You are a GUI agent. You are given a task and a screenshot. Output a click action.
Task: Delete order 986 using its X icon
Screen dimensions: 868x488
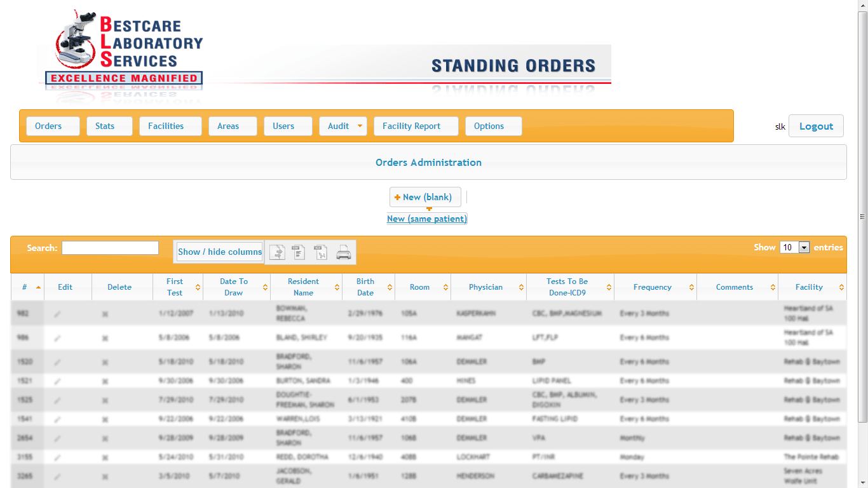pos(105,338)
